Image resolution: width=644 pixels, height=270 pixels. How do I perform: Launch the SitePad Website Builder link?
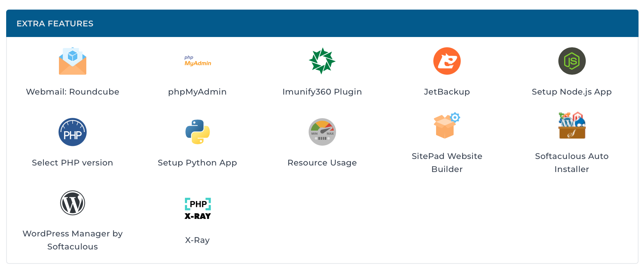coord(447,163)
